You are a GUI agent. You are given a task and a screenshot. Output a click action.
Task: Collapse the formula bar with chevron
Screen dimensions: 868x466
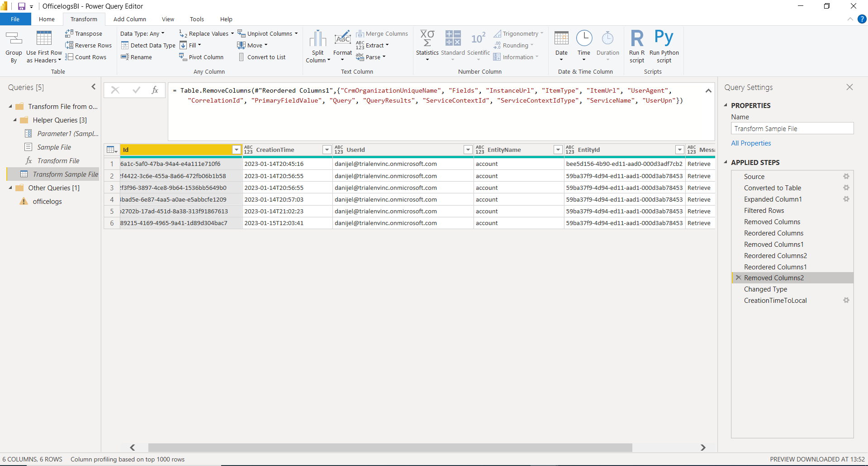[708, 91]
